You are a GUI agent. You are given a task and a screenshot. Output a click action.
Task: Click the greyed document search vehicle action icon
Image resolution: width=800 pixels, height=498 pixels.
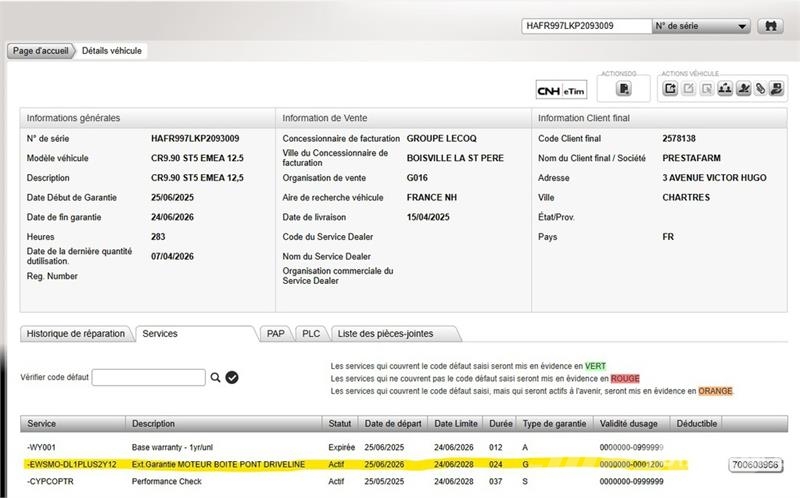707,89
